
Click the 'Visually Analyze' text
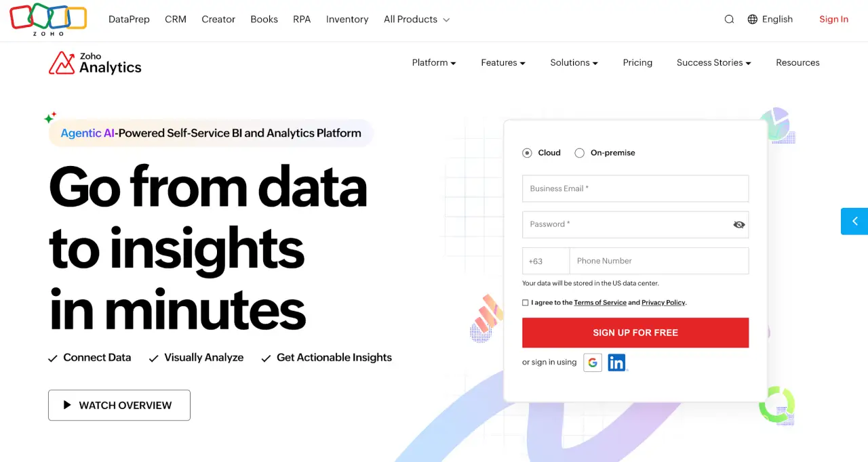203,358
